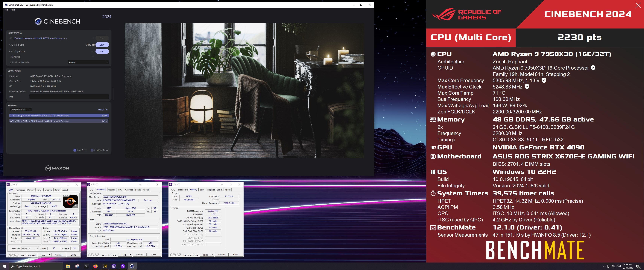The height and width of the screenshot is (270, 644).
Task: Start the CPU (Single Core) benchmark
Action: (x=102, y=51)
